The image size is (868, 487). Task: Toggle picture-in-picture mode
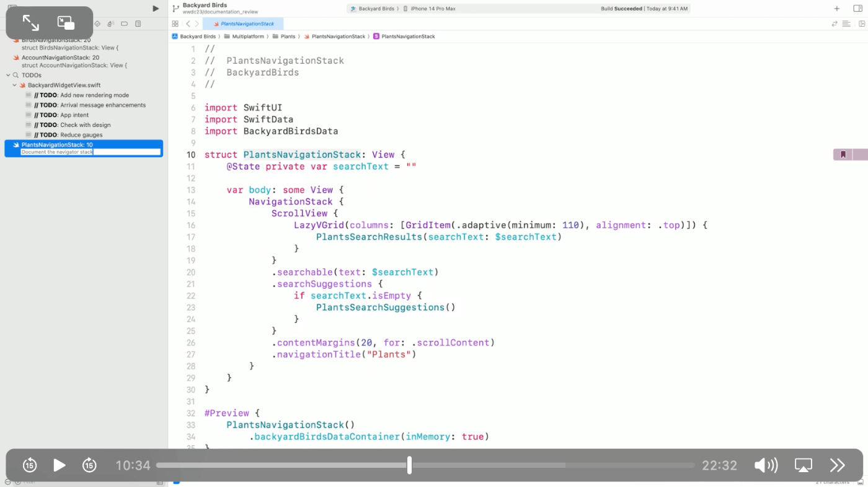click(x=66, y=23)
